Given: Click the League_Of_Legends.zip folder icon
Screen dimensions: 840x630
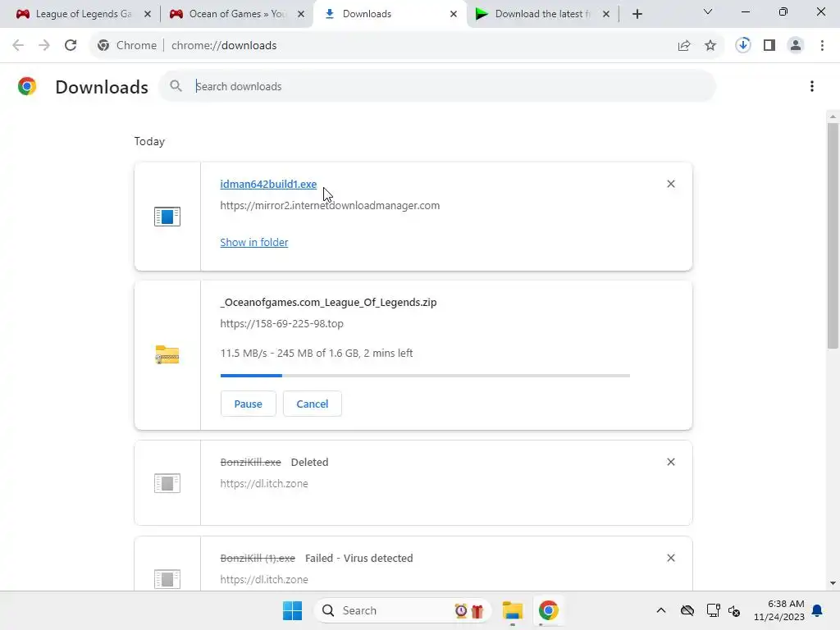Looking at the screenshot, I should (x=167, y=354).
